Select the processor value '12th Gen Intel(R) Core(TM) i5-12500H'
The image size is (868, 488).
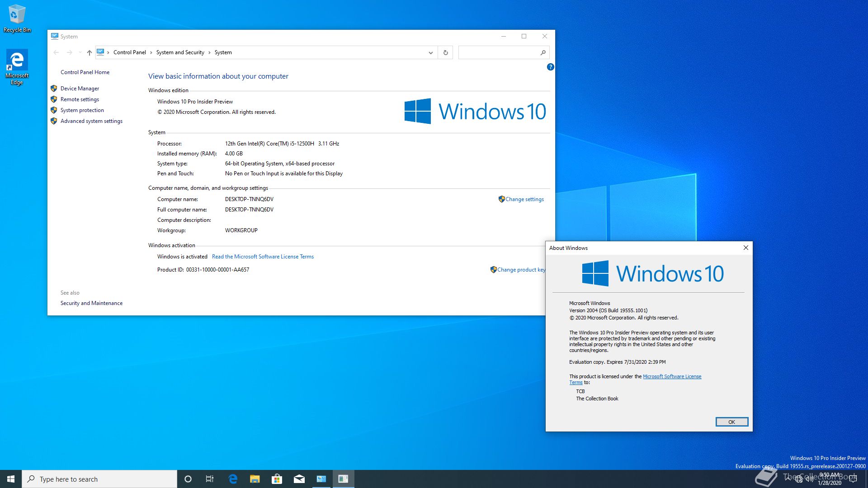click(269, 144)
